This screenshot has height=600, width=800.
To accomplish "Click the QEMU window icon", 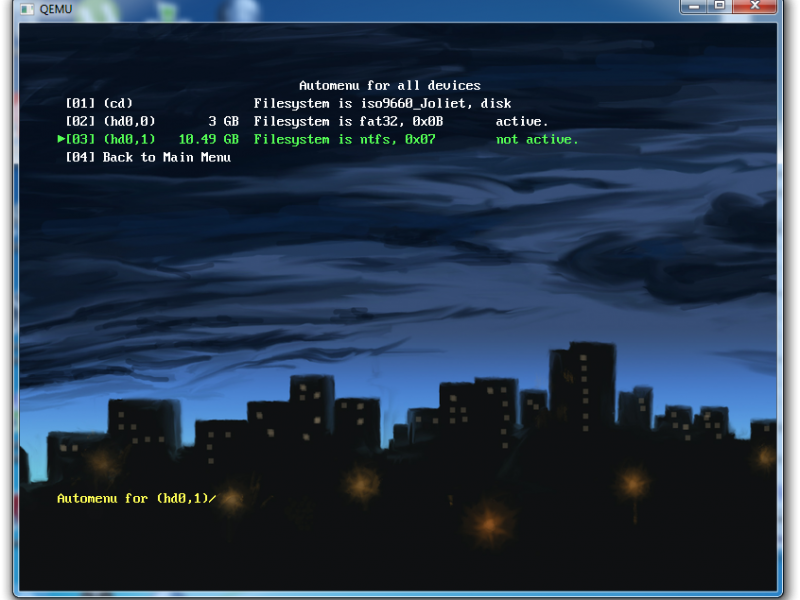I will tap(28, 9).
